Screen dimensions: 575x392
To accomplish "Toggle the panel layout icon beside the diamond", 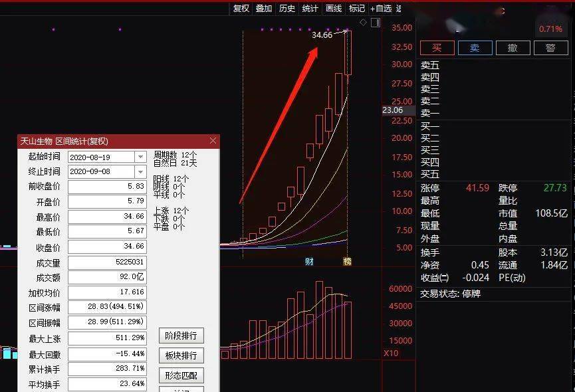I will coord(376,23).
